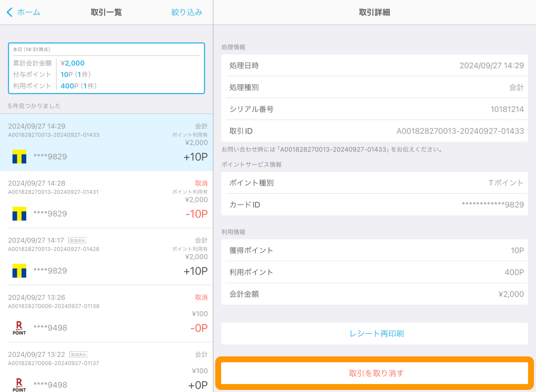Click the red -10P points value
Screen dimensions: 536x392
coord(196,214)
